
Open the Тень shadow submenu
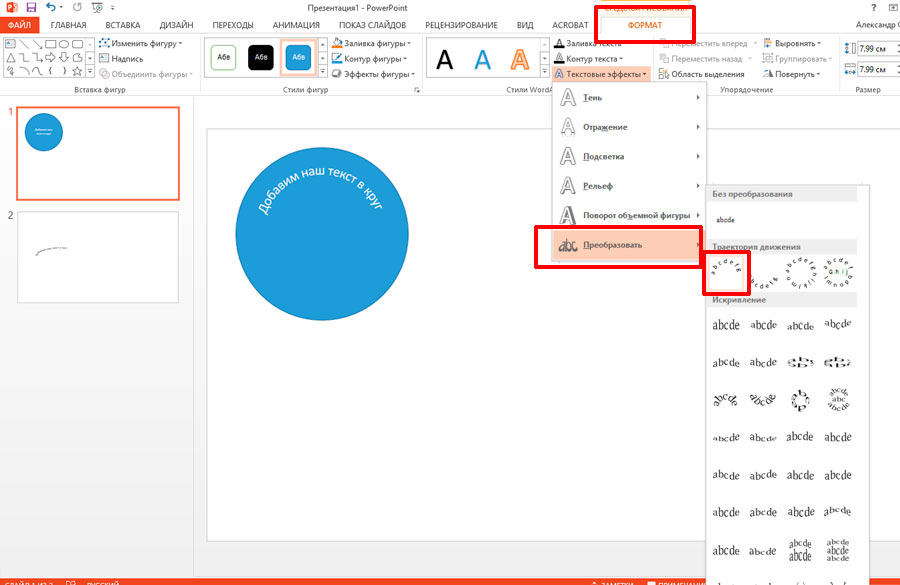pos(629,98)
